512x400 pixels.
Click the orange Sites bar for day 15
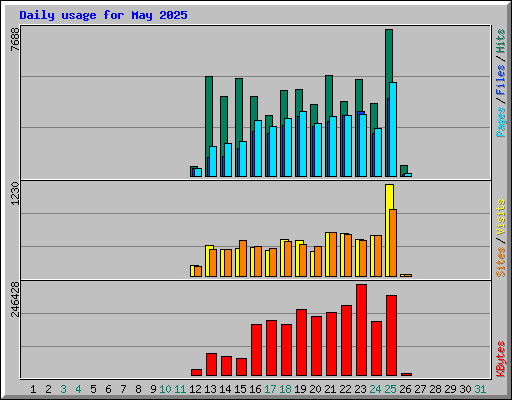243,258
